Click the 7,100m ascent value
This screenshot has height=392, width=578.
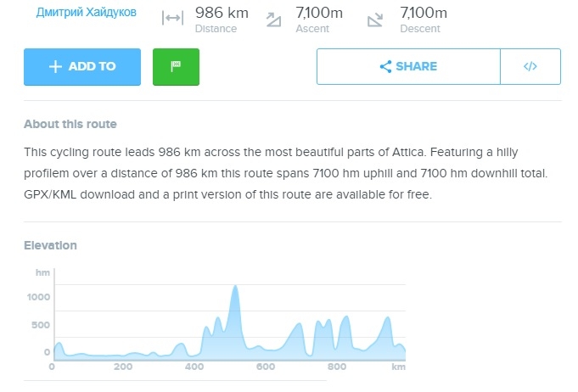tap(318, 13)
